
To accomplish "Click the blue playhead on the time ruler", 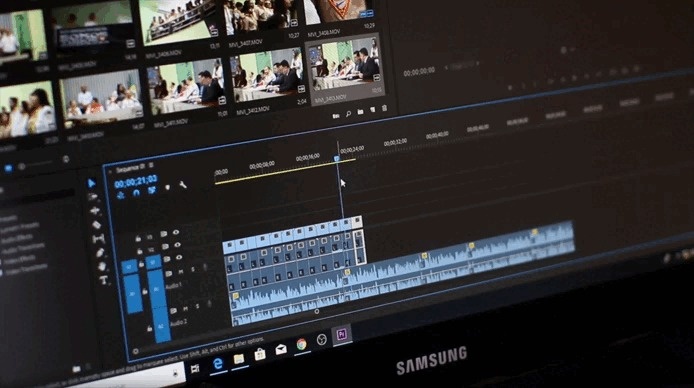I will click(x=336, y=158).
